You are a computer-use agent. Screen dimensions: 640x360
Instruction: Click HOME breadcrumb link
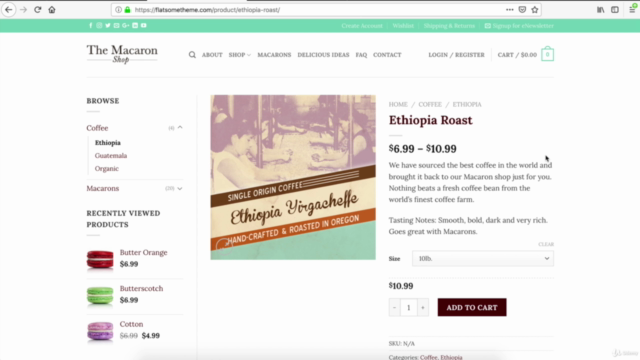pyautogui.click(x=398, y=104)
